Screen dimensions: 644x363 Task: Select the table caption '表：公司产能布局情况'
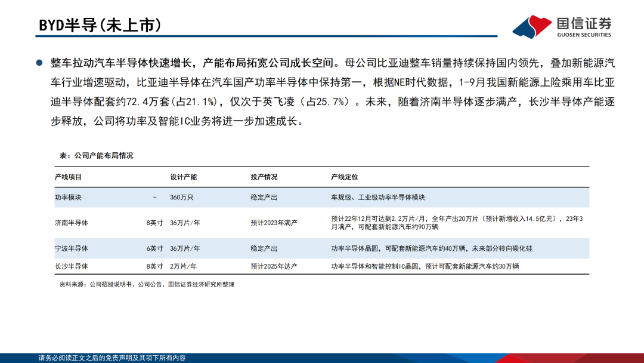point(97,155)
